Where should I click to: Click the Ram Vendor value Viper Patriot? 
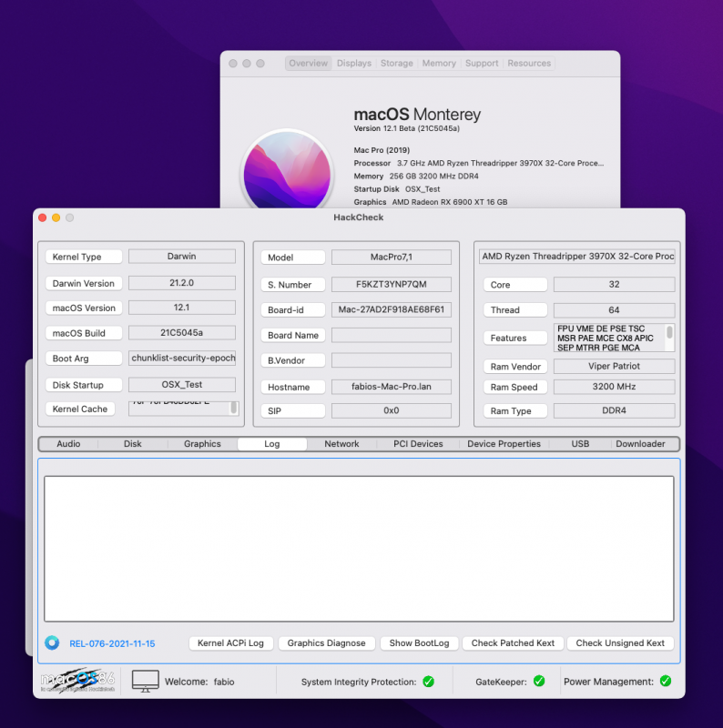pos(615,366)
